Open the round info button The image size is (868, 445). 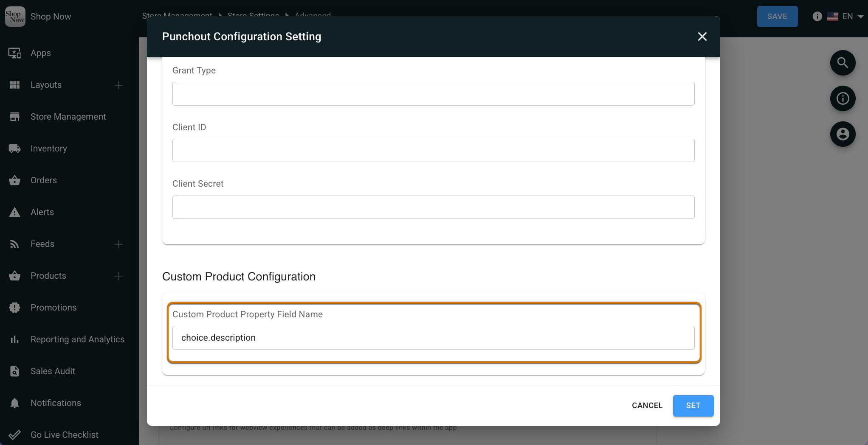click(x=843, y=98)
